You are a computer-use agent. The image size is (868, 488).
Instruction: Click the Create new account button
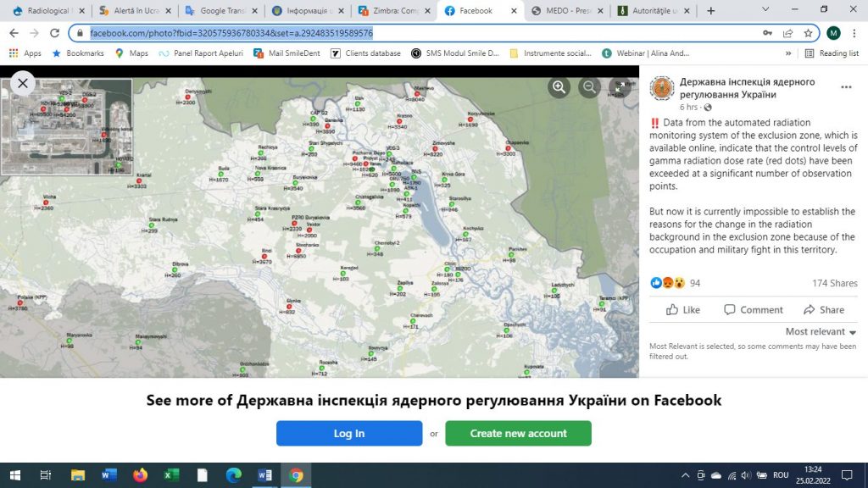click(x=518, y=433)
